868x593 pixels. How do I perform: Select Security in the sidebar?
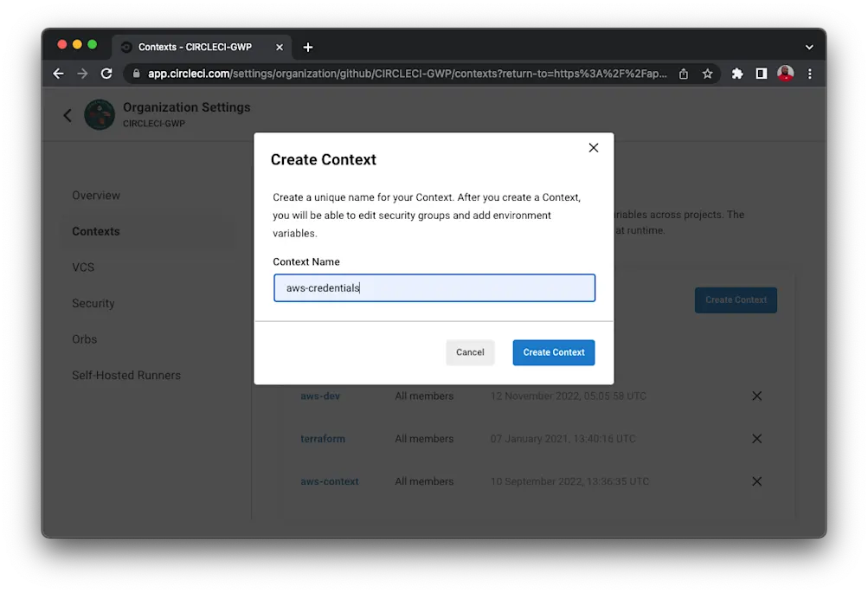coord(93,303)
